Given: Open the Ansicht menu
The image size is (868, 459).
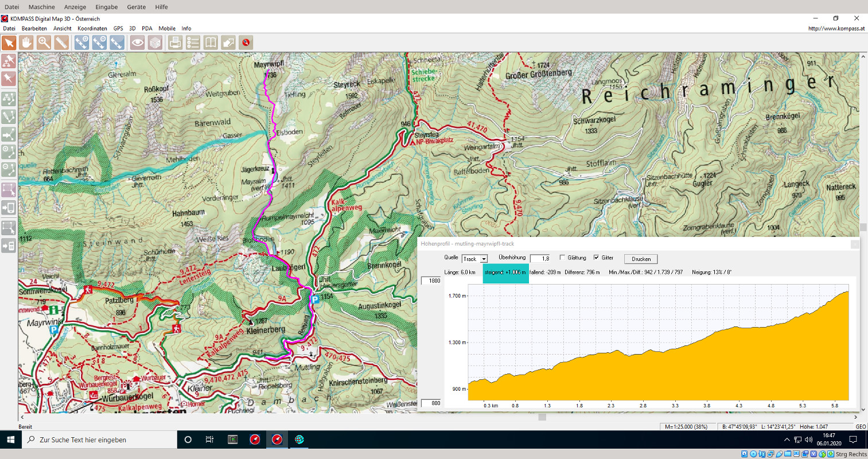Looking at the screenshot, I should 63,28.
